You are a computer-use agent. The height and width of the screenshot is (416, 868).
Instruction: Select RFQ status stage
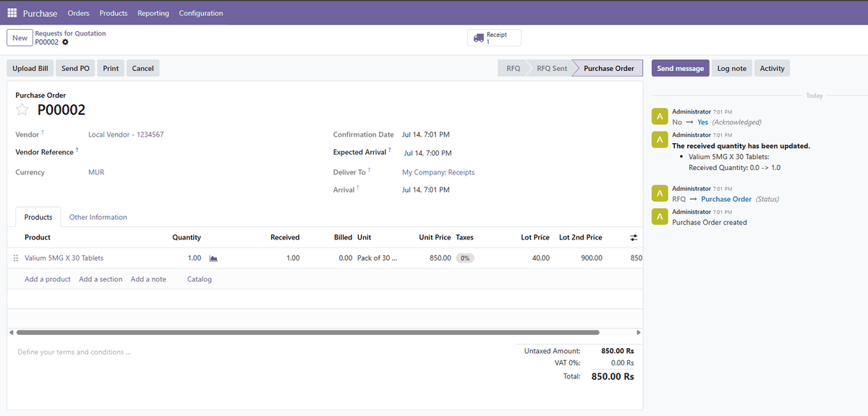point(513,68)
